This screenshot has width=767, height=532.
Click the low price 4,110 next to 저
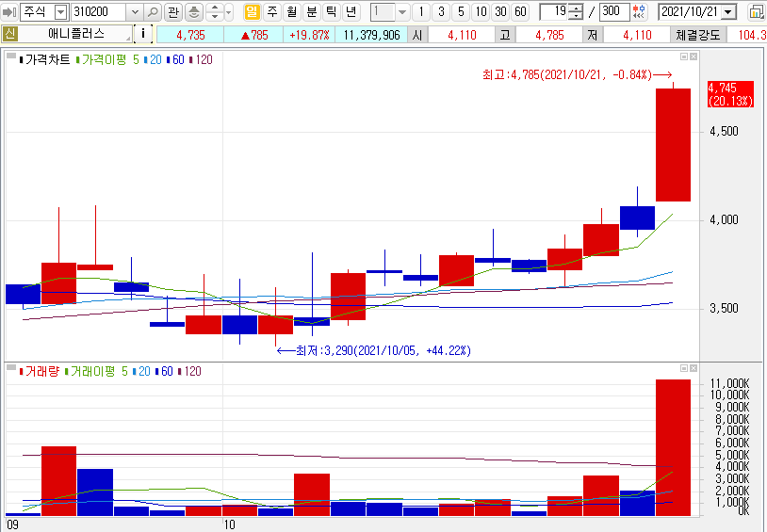click(x=637, y=35)
